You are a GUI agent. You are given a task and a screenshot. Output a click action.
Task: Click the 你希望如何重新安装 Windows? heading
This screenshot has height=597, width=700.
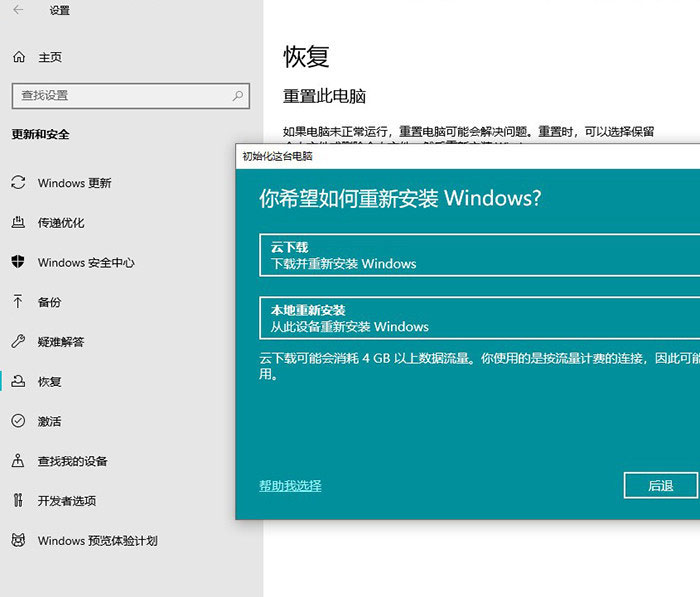(x=400, y=198)
